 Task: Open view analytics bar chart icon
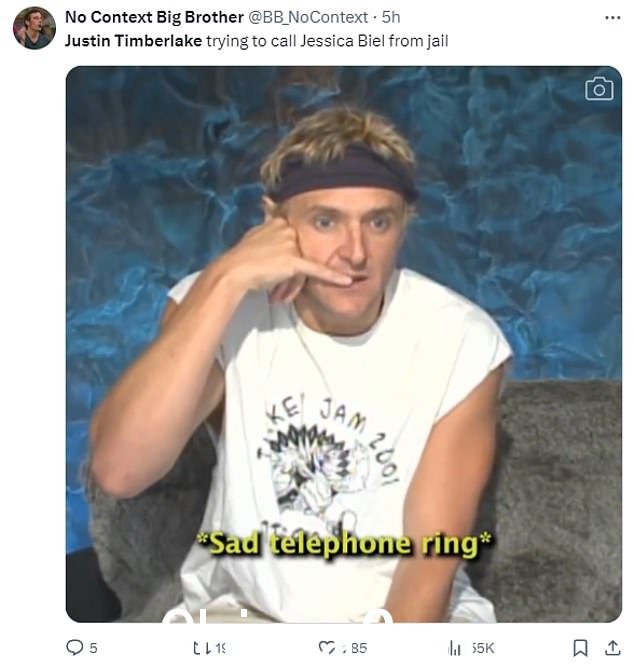click(x=455, y=648)
